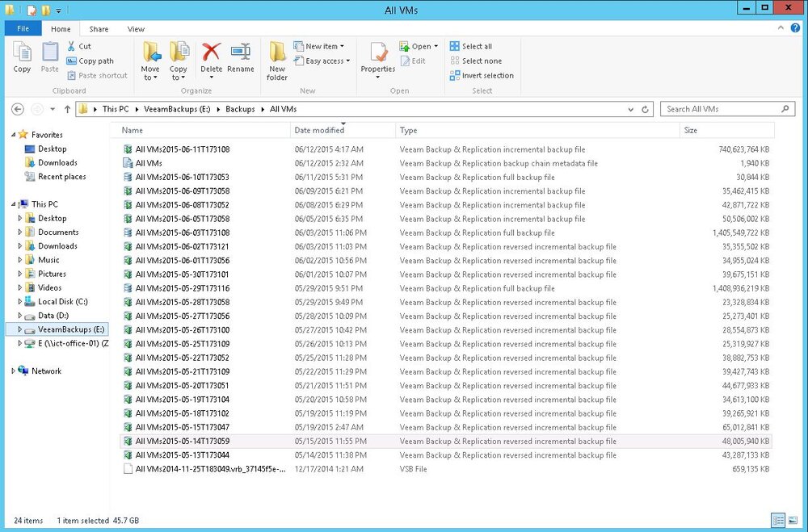
Task: Open the quick access toolbar customize arrow
Action: pos(58,10)
